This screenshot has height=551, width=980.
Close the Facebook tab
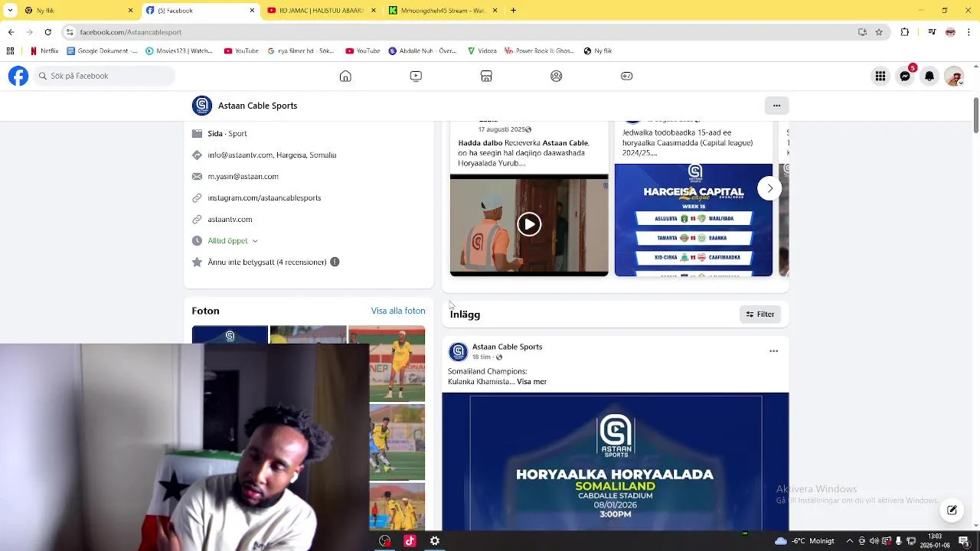(252, 11)
